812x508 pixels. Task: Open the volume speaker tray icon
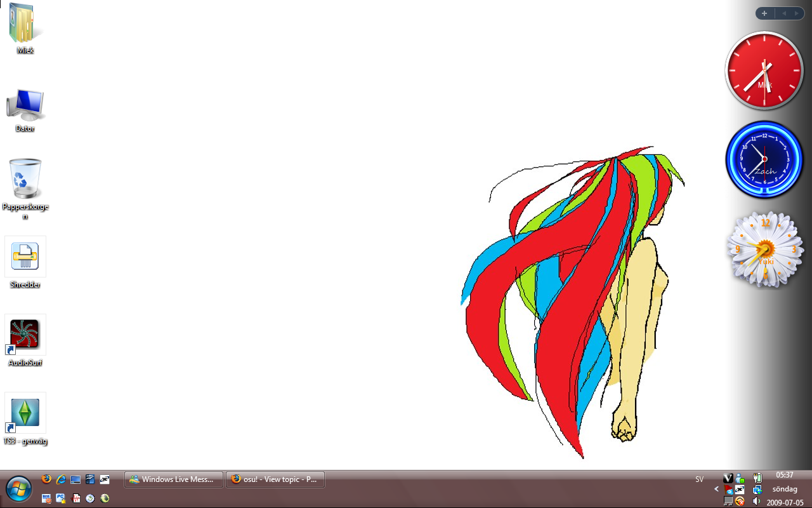(756, 501)
